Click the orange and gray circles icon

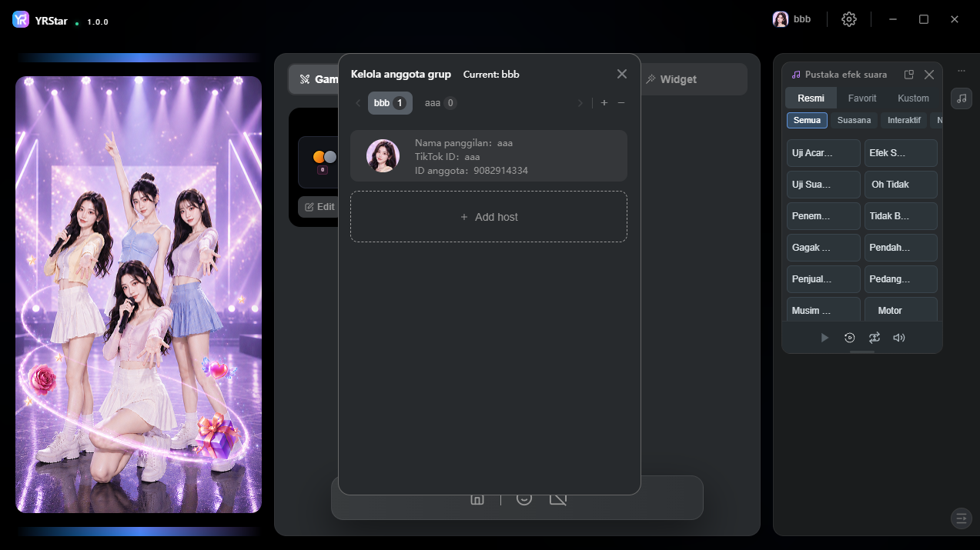pyautogui.click(x=325, y=157)
